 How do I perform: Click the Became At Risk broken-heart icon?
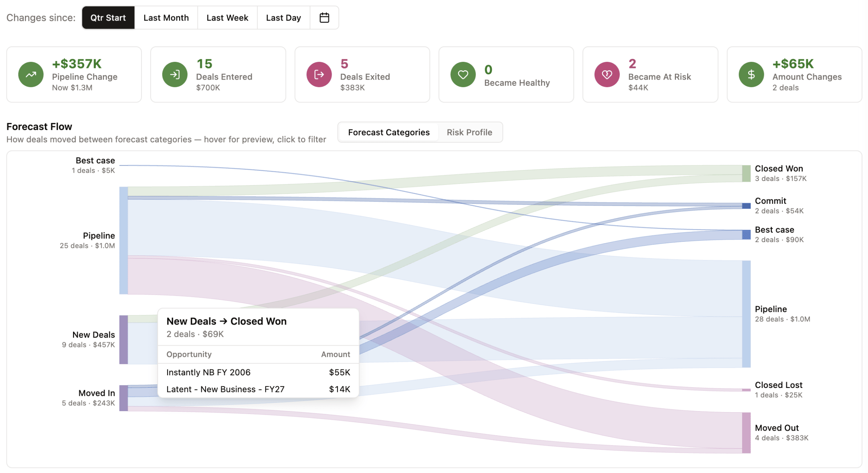pyautogui.click(x=607, y=75)
